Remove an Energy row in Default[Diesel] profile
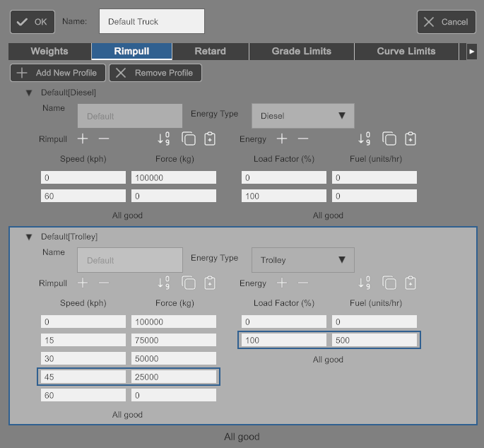This screenshot has width=484, height=448. pyautogui.click(x=303, y=139)
